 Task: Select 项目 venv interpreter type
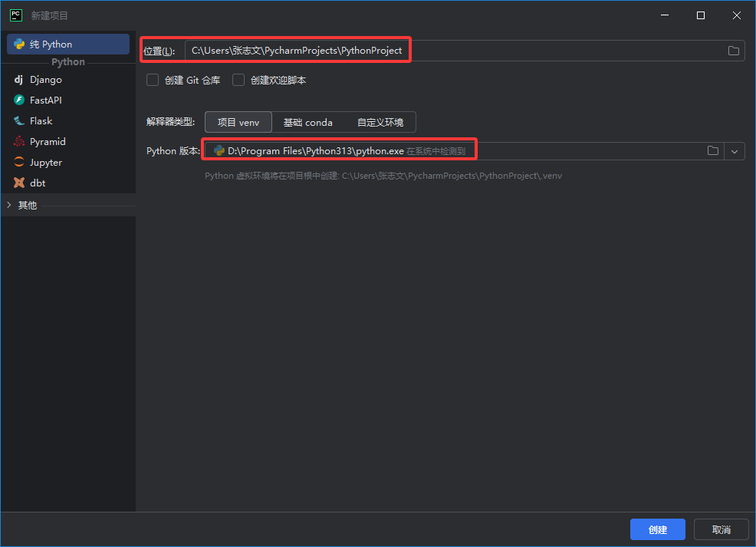[238, 122]
